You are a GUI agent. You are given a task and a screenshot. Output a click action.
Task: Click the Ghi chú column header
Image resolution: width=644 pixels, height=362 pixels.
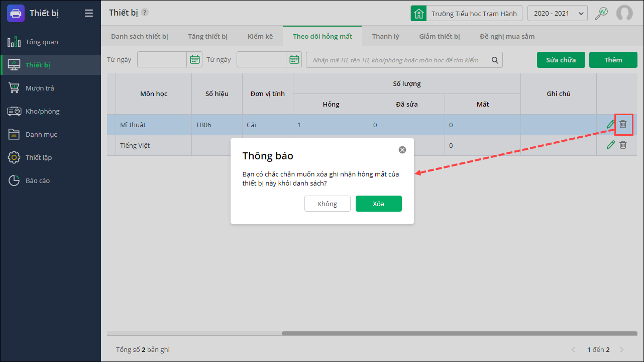pos(559,94)
